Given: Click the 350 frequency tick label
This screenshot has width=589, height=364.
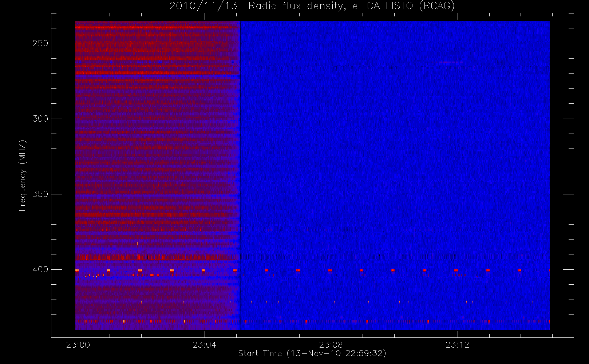Looking at the screenshot, I should click(40, 194).
